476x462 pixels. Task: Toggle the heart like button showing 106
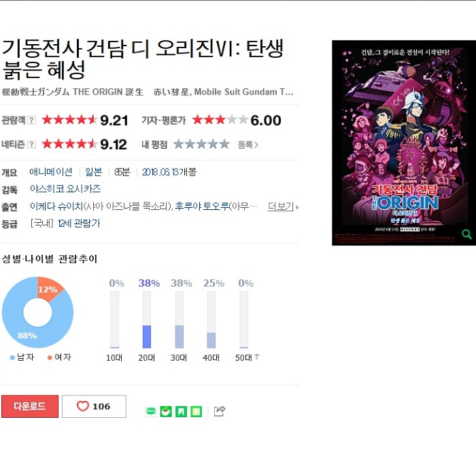[x=94, y=406]
